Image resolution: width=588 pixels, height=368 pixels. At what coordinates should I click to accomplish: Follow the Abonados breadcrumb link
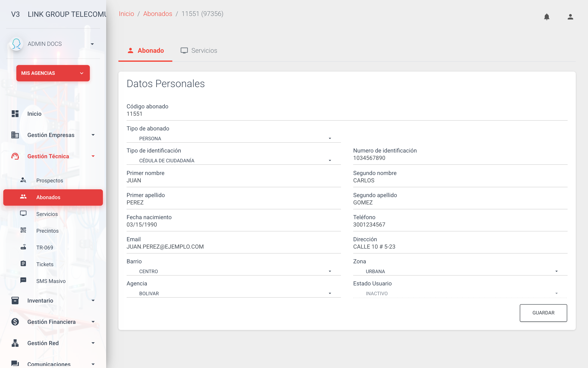[158, 14]
